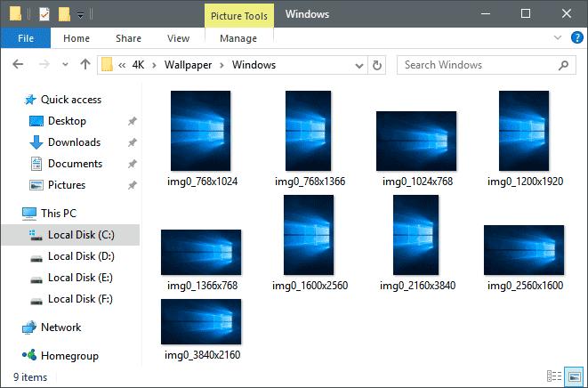588x388 pixels.
Task: Click the pin icon next to Pictures
Action: click(132, 185)
